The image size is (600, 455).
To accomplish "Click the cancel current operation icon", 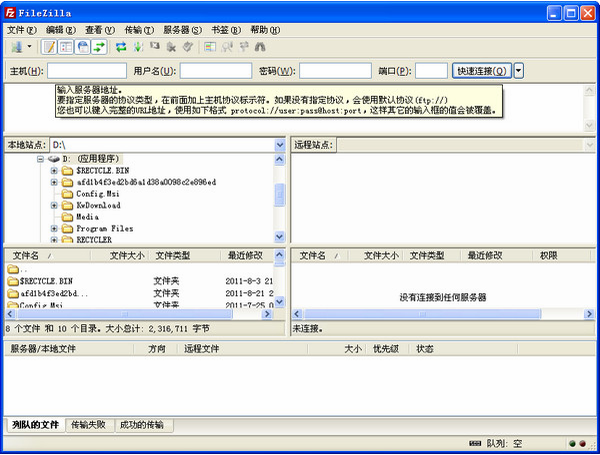I will click(155, 46).
